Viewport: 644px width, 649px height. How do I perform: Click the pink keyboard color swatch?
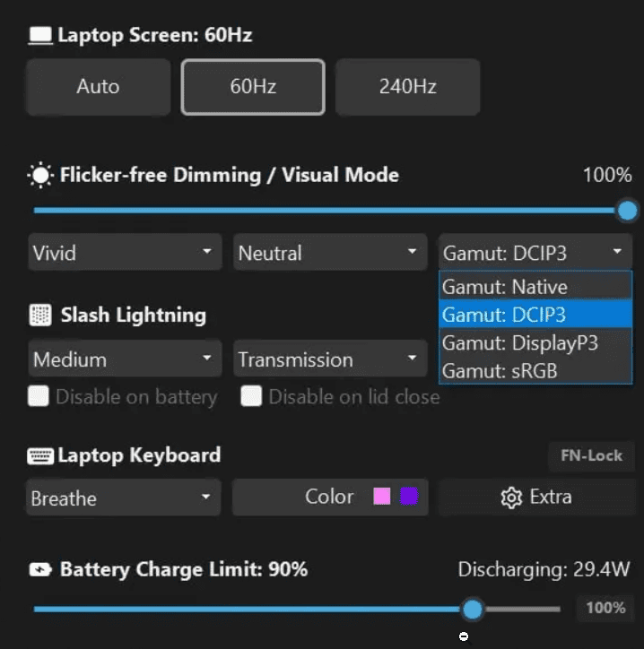pyautogui.click(x=382, y=496)
